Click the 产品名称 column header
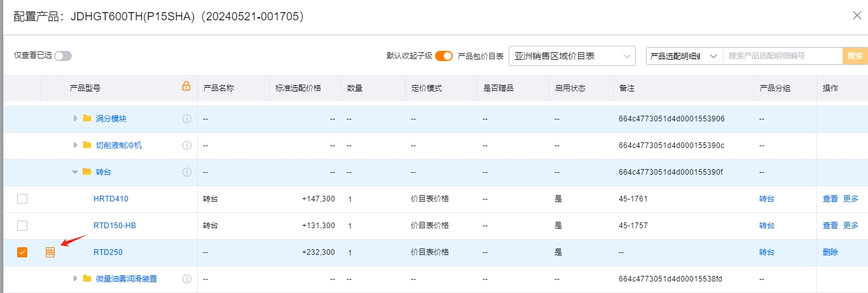 [218, 88]
